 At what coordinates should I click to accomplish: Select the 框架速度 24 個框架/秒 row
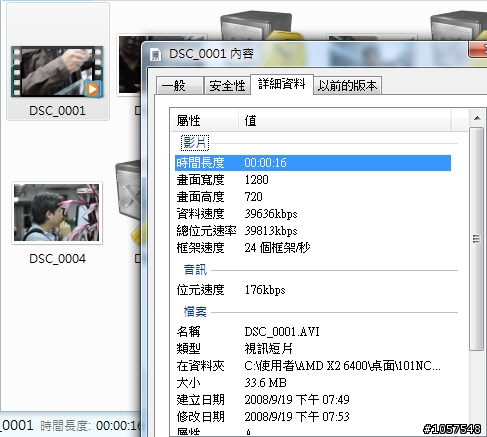click(x=313, y=248)
